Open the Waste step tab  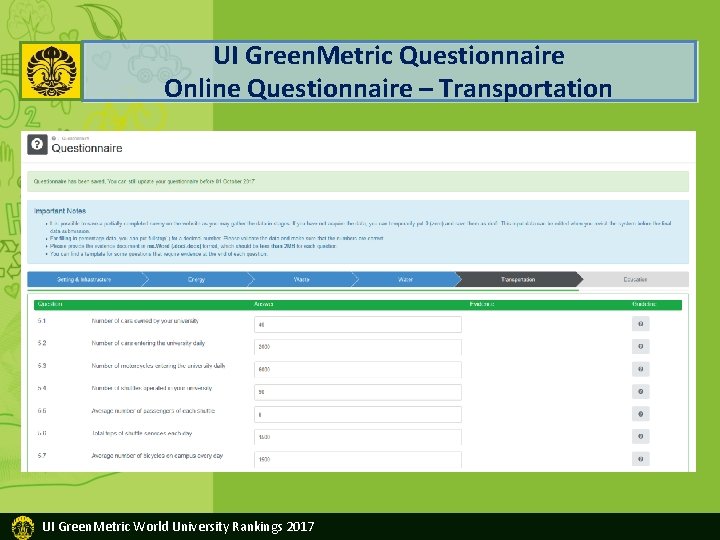tap(301, 279)
